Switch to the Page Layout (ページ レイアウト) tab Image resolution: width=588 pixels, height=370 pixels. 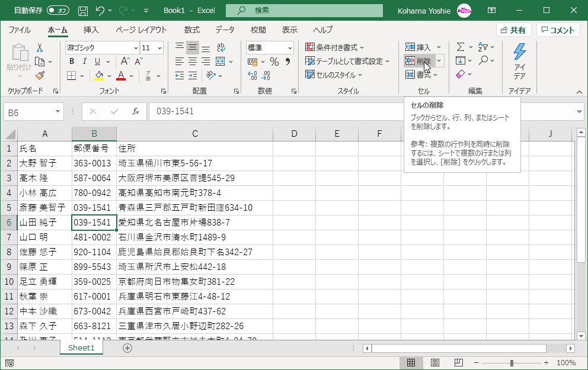point(141,30)
